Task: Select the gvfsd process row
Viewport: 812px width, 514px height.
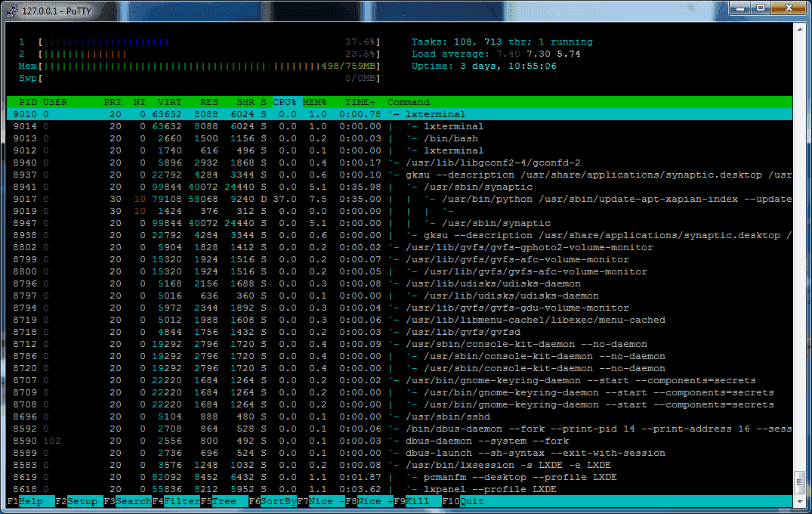Action: 400,332
